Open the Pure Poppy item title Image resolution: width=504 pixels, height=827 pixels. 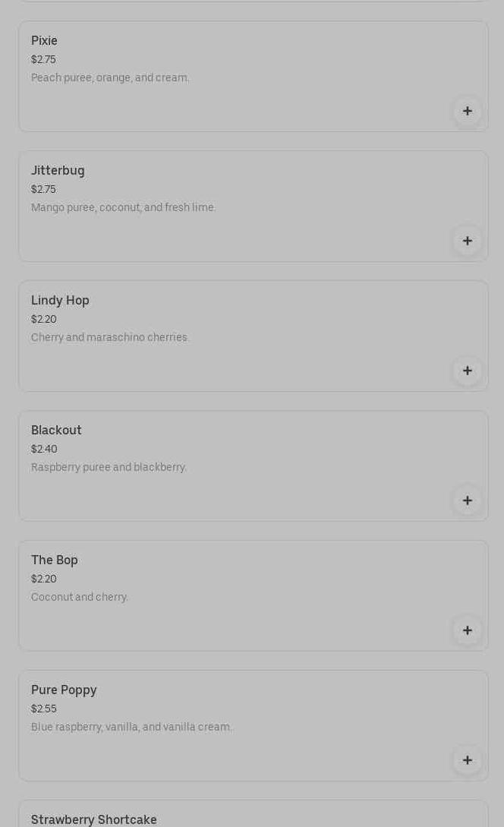click(x=64, y=690)
